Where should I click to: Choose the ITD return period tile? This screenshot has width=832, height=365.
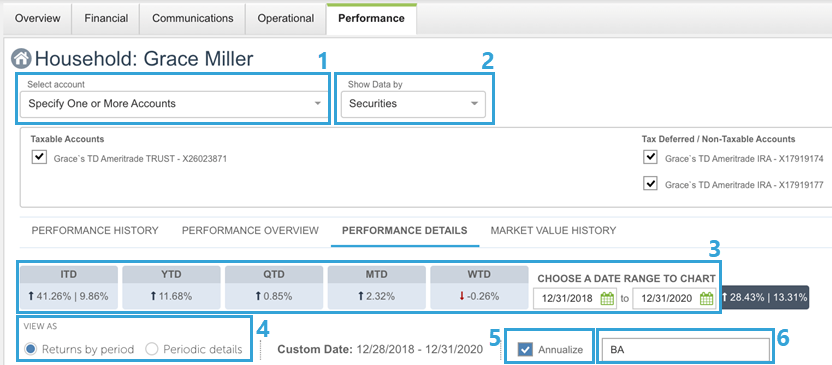[x=69, y=288]
